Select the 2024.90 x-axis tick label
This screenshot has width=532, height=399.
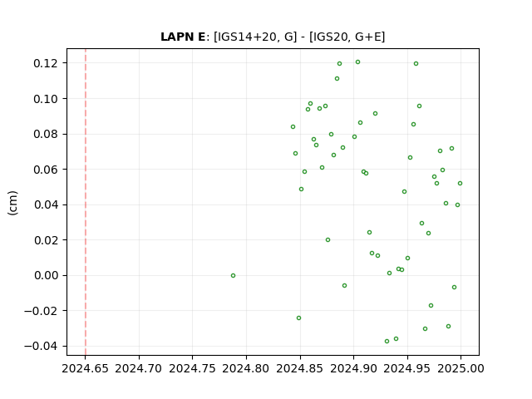pos(353,368)
